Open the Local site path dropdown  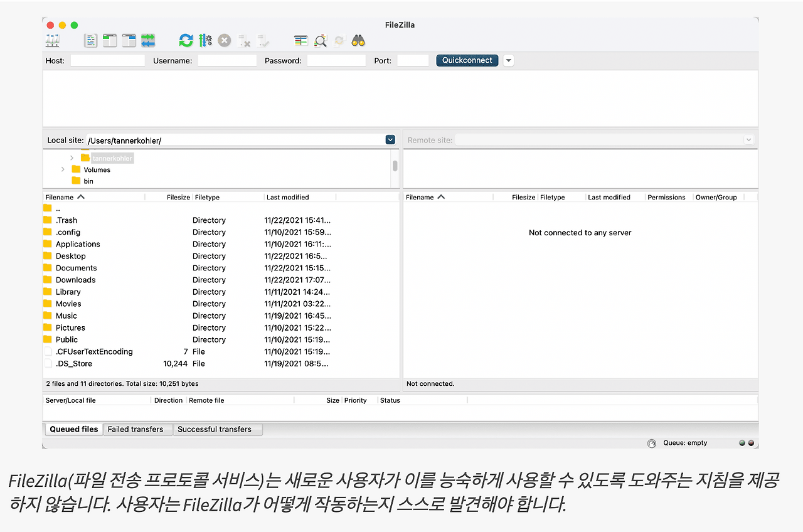pos(390,140)
